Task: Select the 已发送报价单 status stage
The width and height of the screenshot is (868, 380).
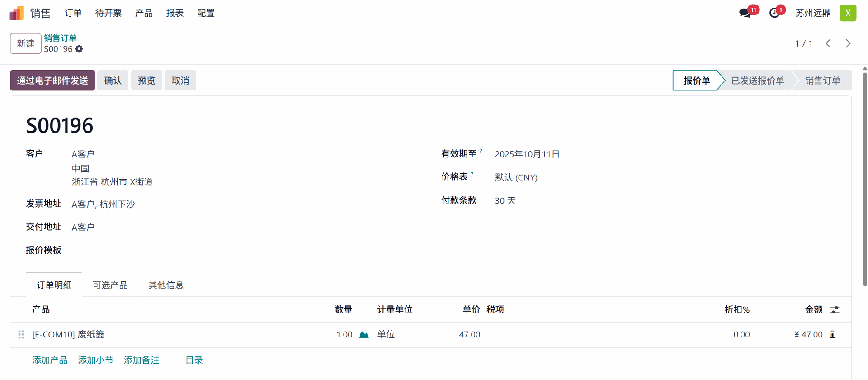Action: tap(757, 81)
